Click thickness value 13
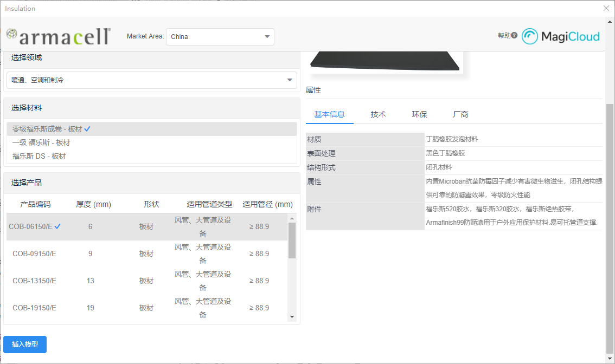Screen dimensions: 615x364 point(90,281)
